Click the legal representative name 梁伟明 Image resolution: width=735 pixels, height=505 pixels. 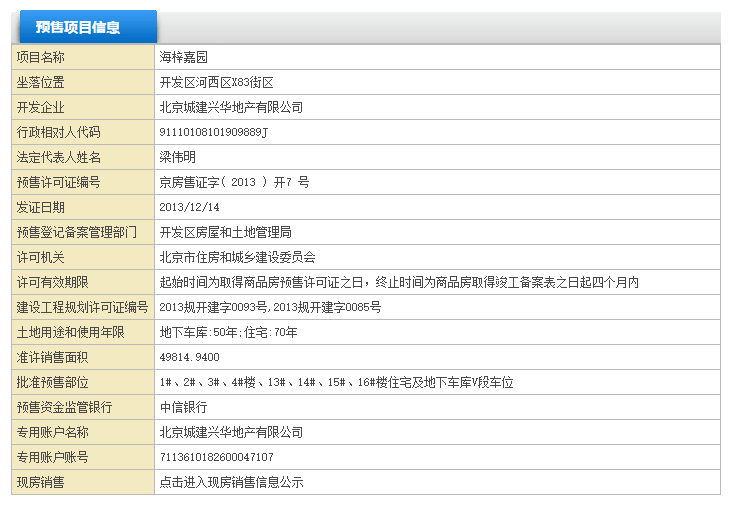click(x=180, y=157)
